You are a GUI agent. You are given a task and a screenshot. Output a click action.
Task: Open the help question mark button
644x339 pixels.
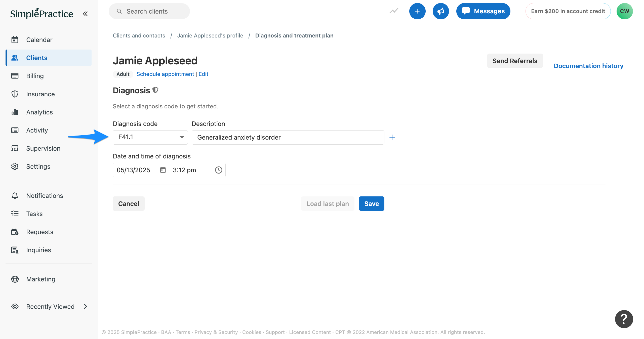pyautogui.click(x=624, y=319)
